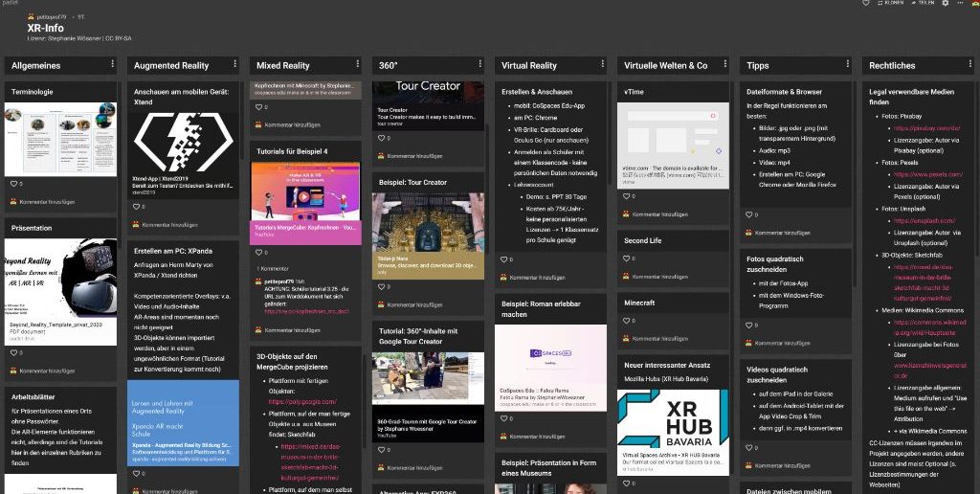The image size is (980, 494).
Task: Like the Dateiformate & Browser card
Action: (x=749, y=214)
